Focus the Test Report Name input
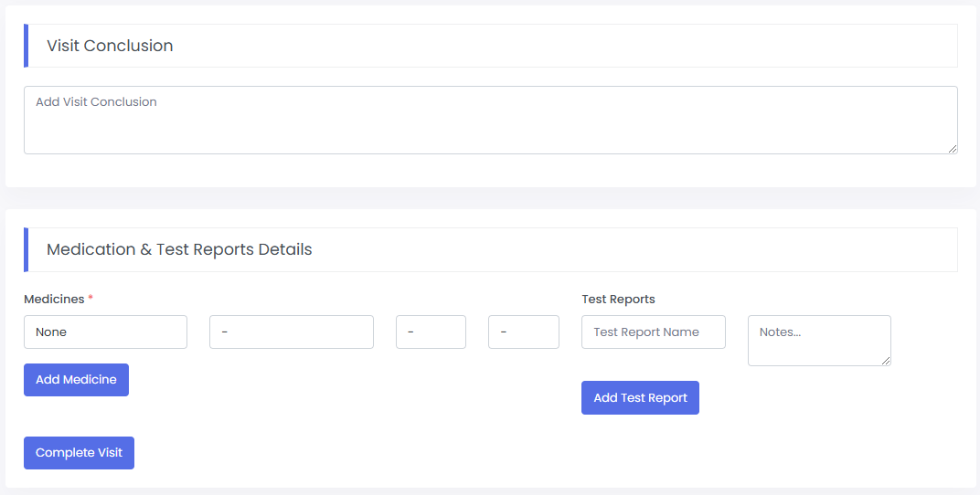The image size is (980, 495). pyautogui.click(x=653, y=332)
